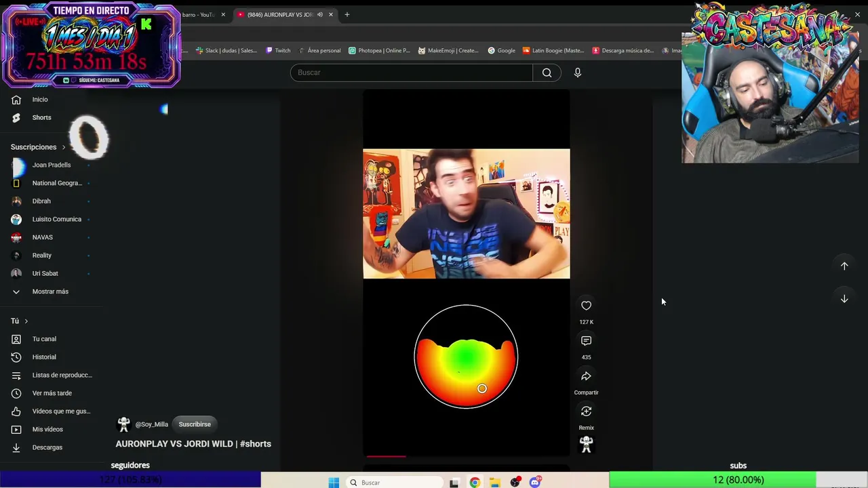Open the Descargas download icon
The height and width of the screenshot is (488, 868).
click(x=16, y=447)
